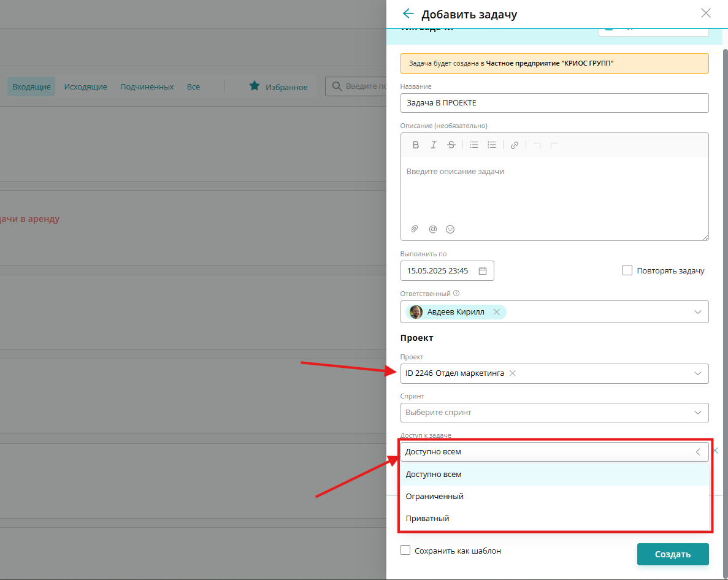Undo last edit in description editor
Screen dimensions: 728x580
click(x=537, y=145)
